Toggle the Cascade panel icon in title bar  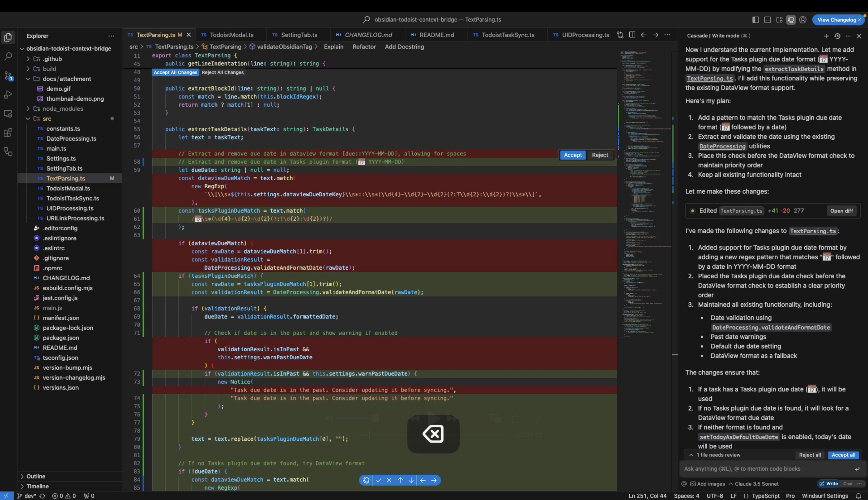pos(791,20)
